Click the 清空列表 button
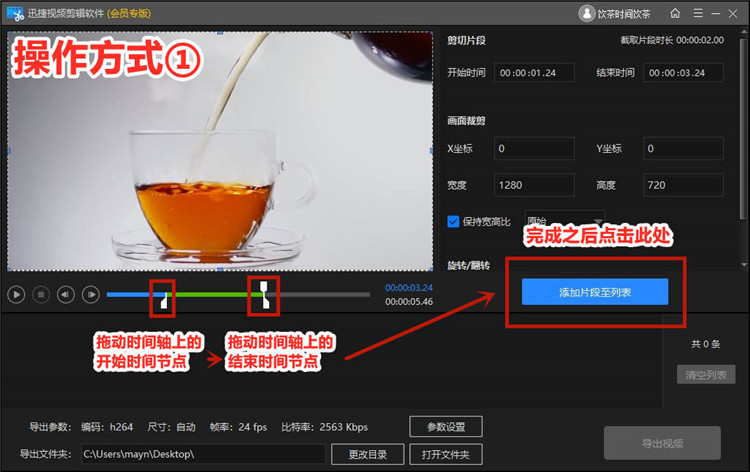This screenshot has height=472, width=750. coord(706,375)
